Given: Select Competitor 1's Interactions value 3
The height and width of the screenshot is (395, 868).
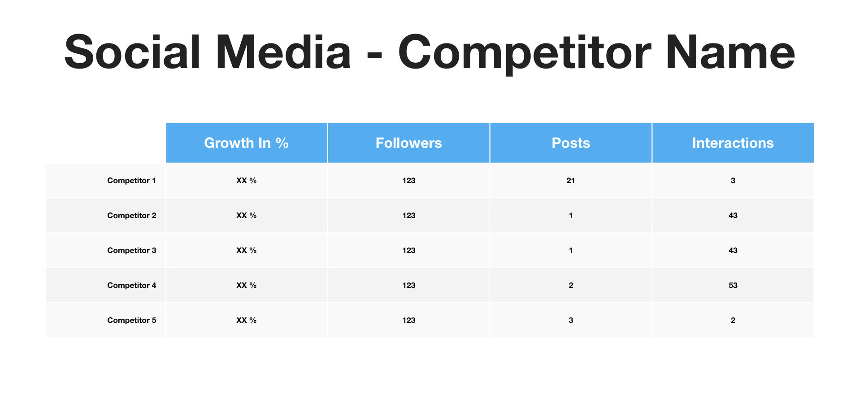Looking at the screenshot, I should point(733,180).
